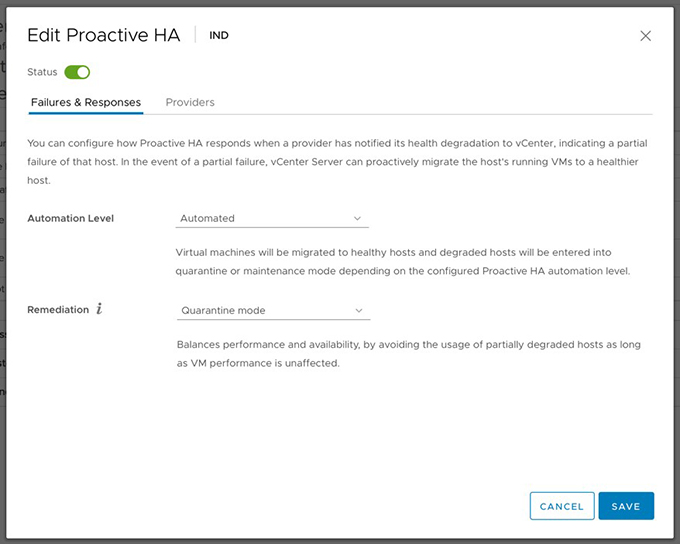Open the Remediation dropdown showing Quarantine mode
This screenshot has width=680, height=544.
(x=273, y=310)
